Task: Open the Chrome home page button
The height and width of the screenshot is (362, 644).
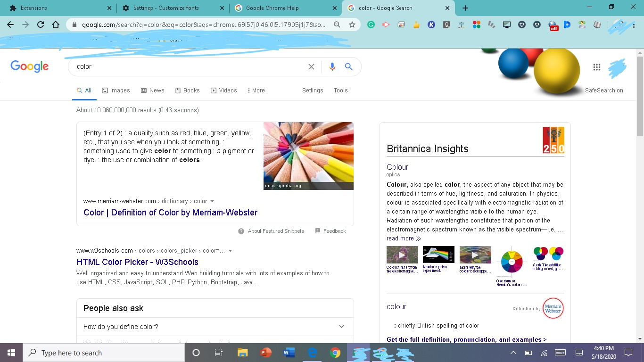Action: pos(56,25)
